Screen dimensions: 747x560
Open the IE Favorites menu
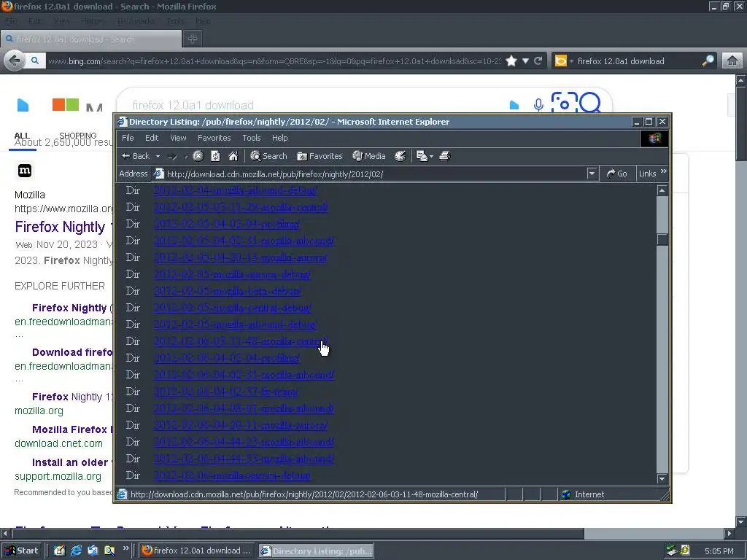point(214,138)
